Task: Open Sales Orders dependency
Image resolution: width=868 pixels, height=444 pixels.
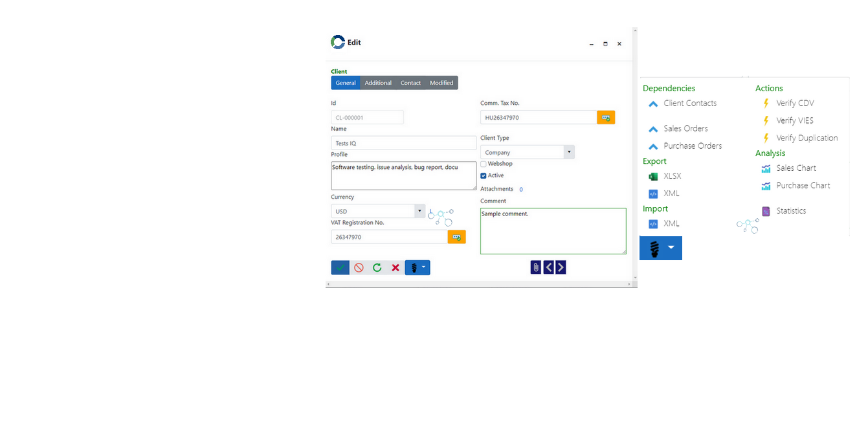Action: point(685,129)
